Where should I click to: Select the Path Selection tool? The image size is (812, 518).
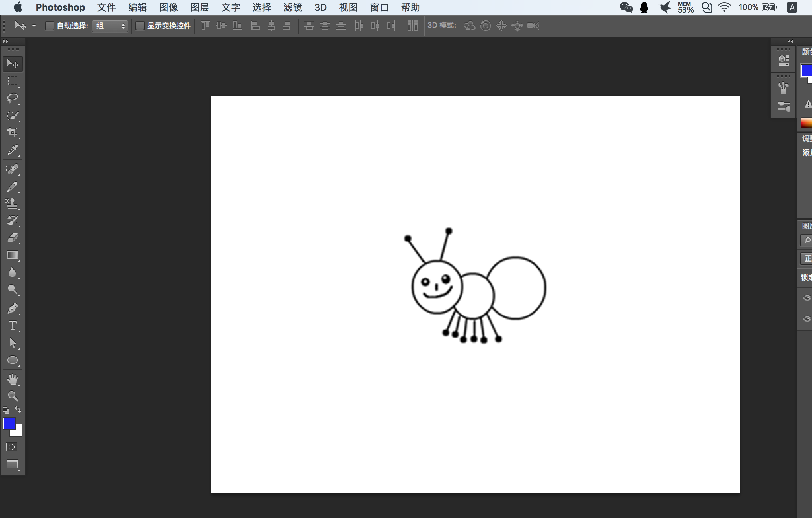13,343
